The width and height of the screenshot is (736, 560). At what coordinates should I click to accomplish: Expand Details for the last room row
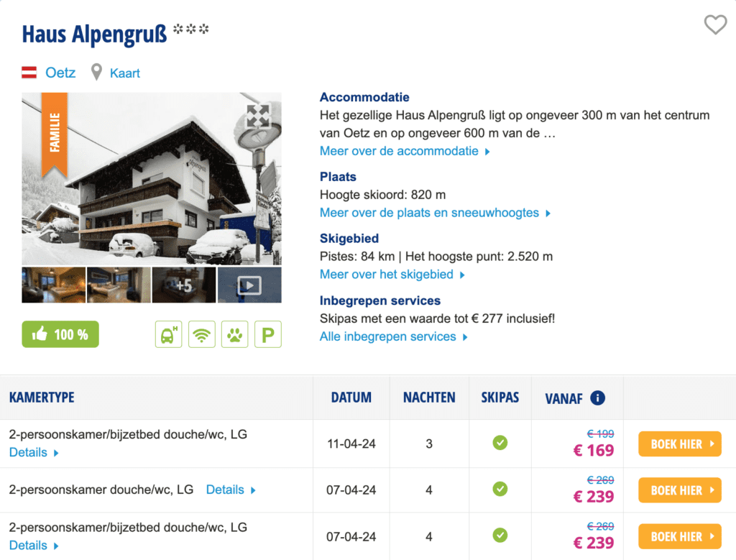(33, 545)
